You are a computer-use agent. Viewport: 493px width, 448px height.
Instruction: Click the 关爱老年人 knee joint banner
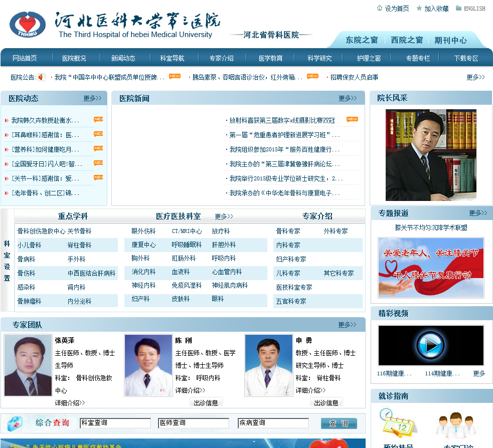pyautogui.click(x=431, y=268)
